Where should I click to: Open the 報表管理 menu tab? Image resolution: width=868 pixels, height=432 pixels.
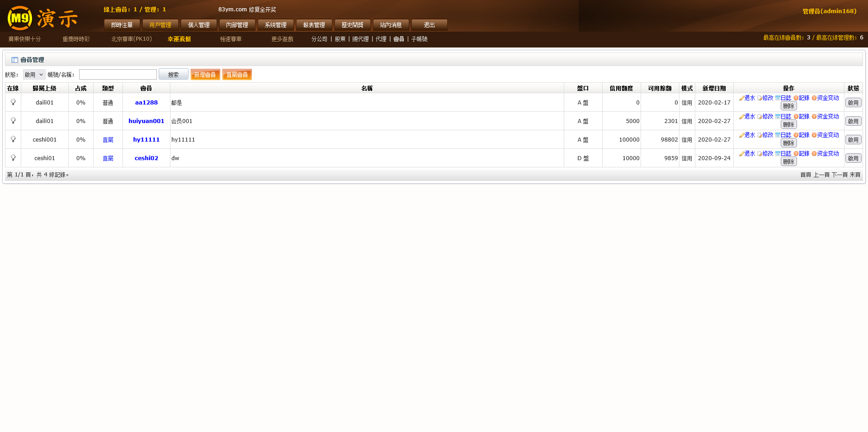click(x=314, y=25)
